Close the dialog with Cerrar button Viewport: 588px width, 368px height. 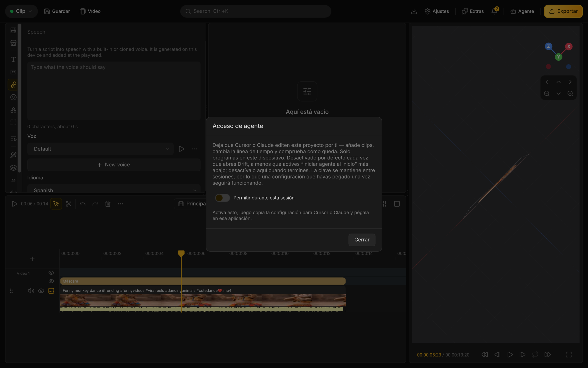tap(362, 240)
